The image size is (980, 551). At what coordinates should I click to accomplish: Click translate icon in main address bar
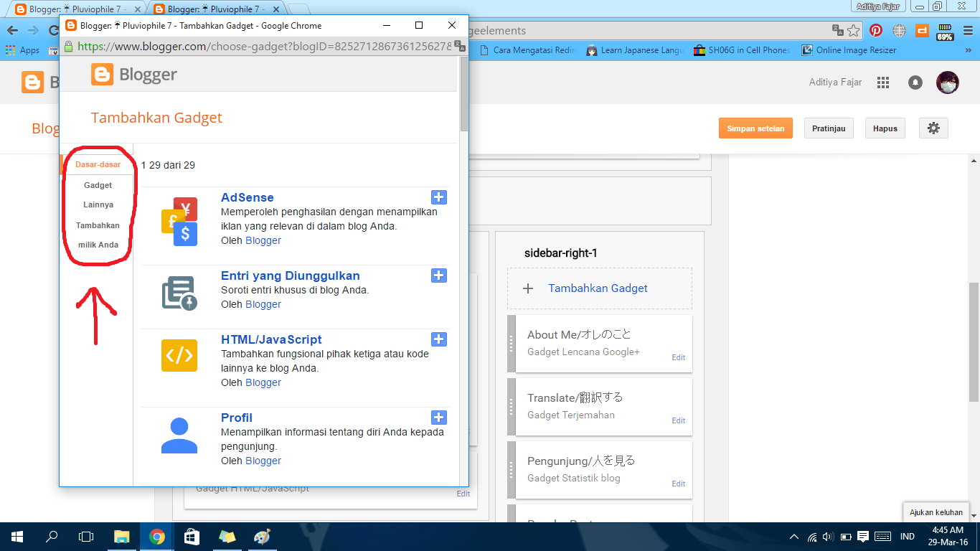tap(837, 30)
